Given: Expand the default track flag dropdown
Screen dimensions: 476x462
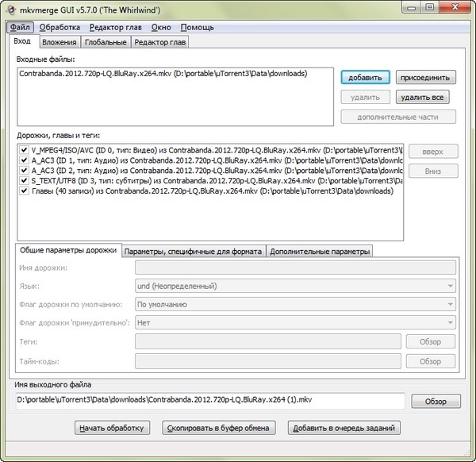Looking at the screenshot, I should coord(295,304).
